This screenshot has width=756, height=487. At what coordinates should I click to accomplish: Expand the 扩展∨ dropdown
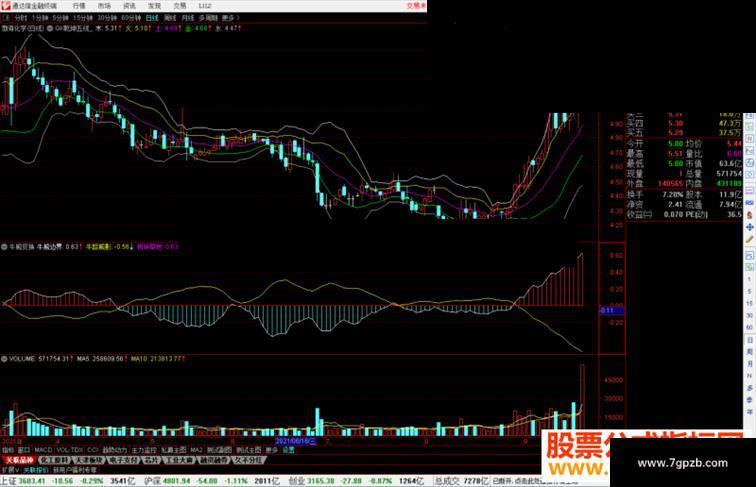point(10,469)
